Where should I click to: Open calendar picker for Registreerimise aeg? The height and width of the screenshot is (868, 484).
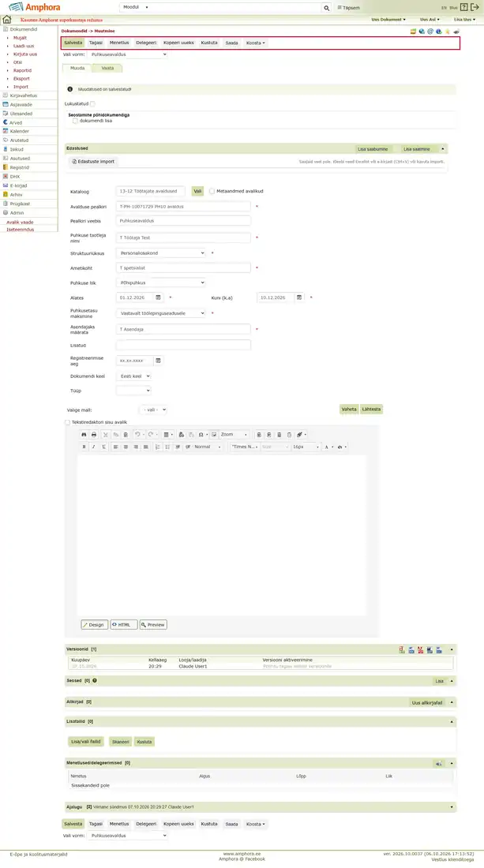click(x=159, y=361)
